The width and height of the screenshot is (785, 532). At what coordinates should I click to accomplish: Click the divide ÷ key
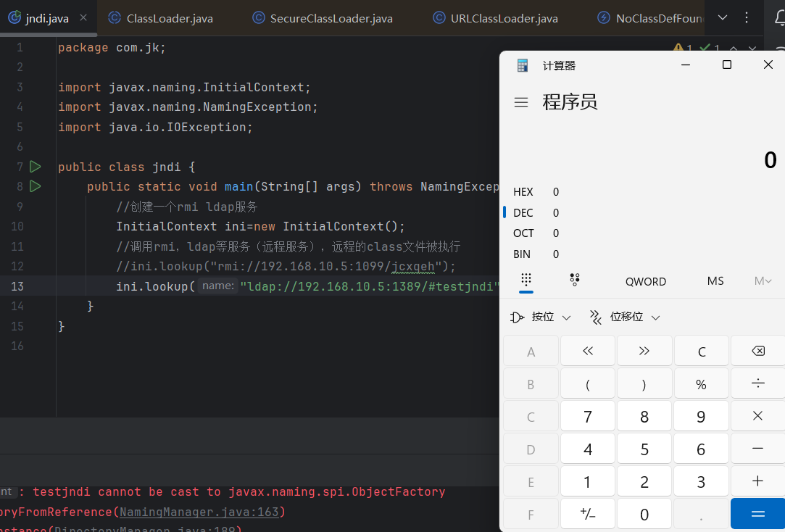(758, 384)
